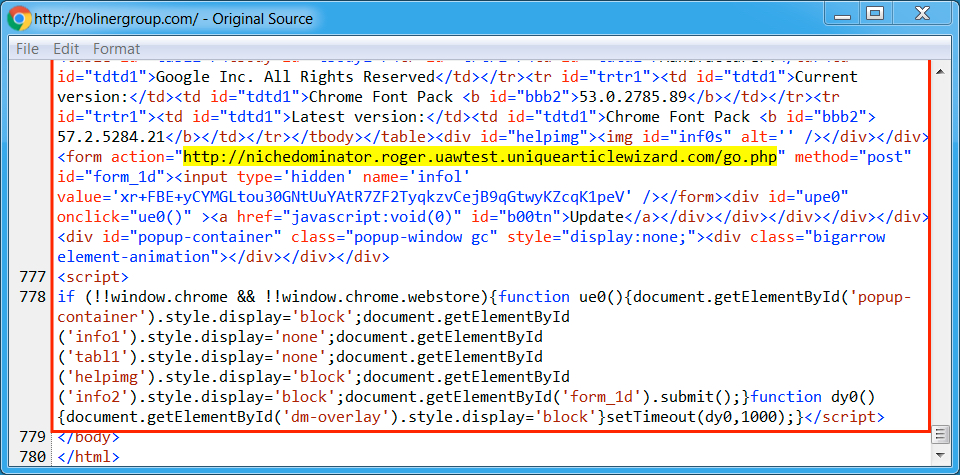Click the window title text holinergroup.com
The image size is (960, 475).
click(173, 19)
